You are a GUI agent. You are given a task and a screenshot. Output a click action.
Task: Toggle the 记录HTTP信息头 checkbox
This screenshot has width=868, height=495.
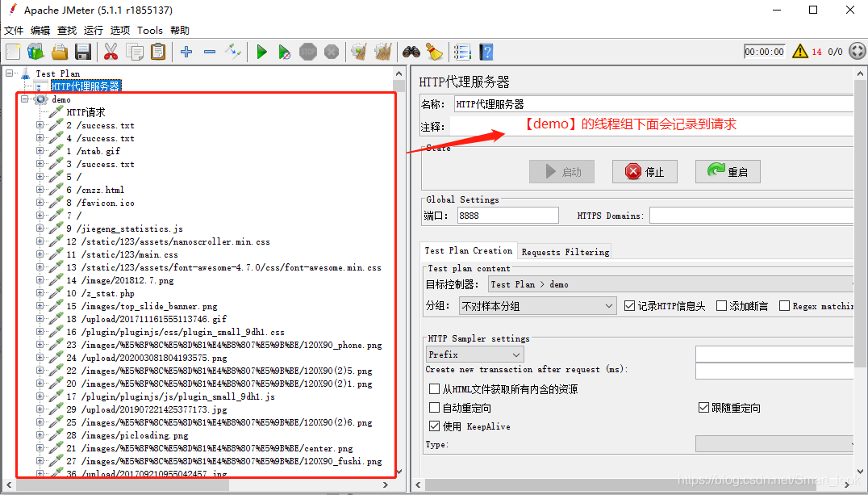pos(629,306)
